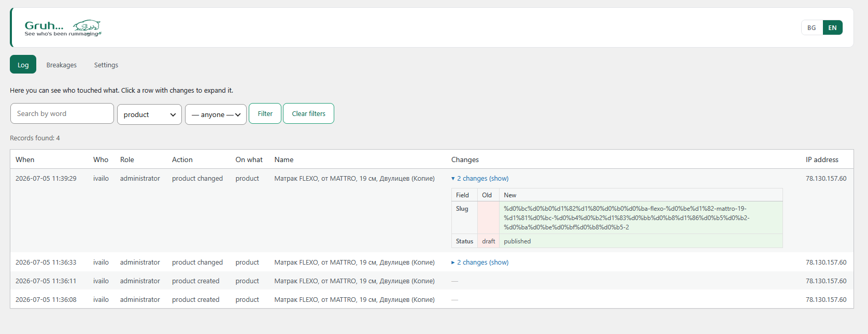Image resolution: width=868 pixels, height=334 pixels.
Task: Click the new slug value cell
Action: point(641,218)
